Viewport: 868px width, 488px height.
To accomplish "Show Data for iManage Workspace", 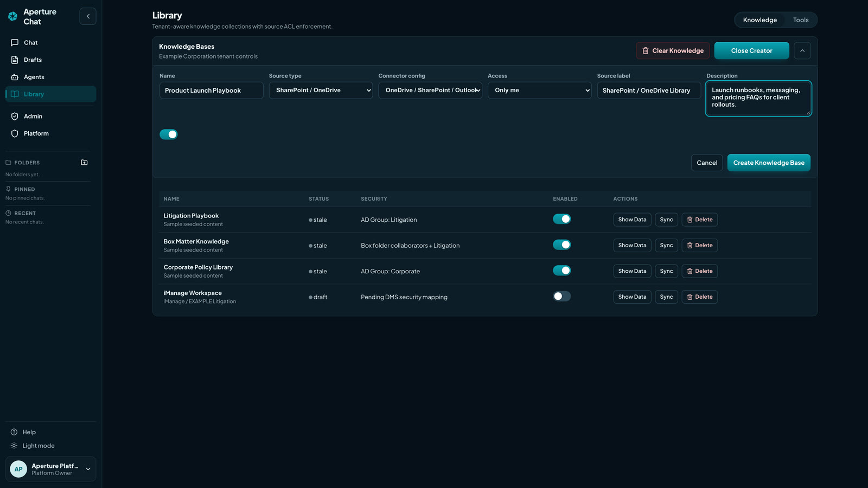I will (632, 297).
